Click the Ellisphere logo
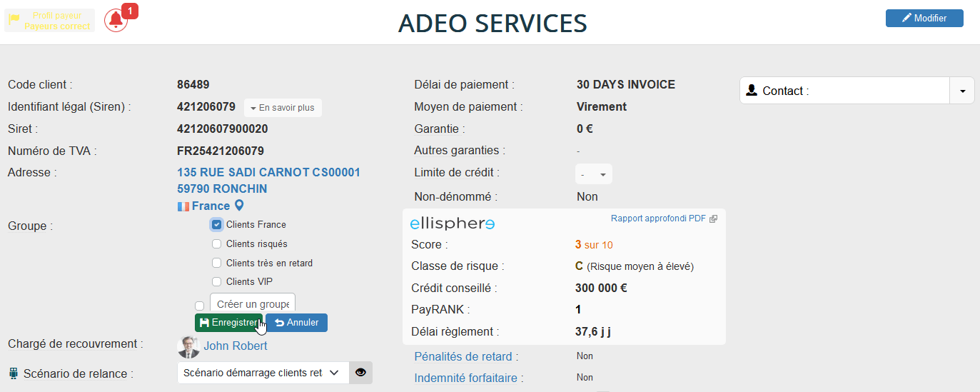The image size is (980, 392). click(x=453, y=223)
